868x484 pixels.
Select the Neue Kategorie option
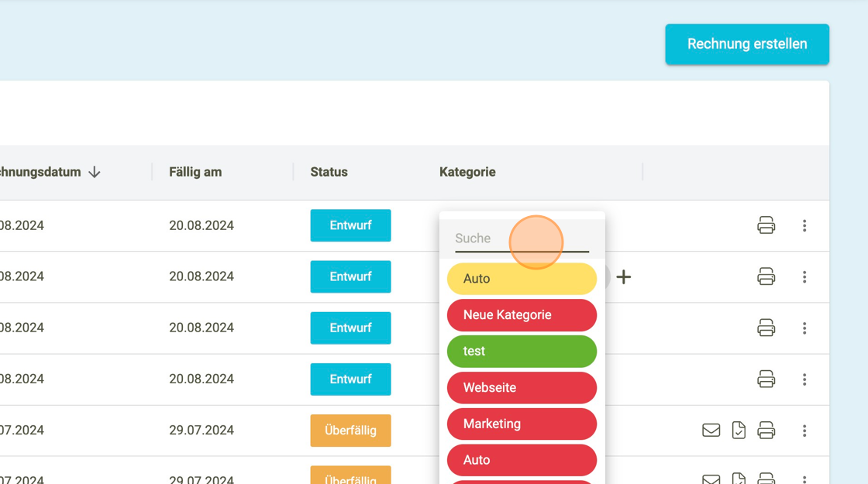522,315
